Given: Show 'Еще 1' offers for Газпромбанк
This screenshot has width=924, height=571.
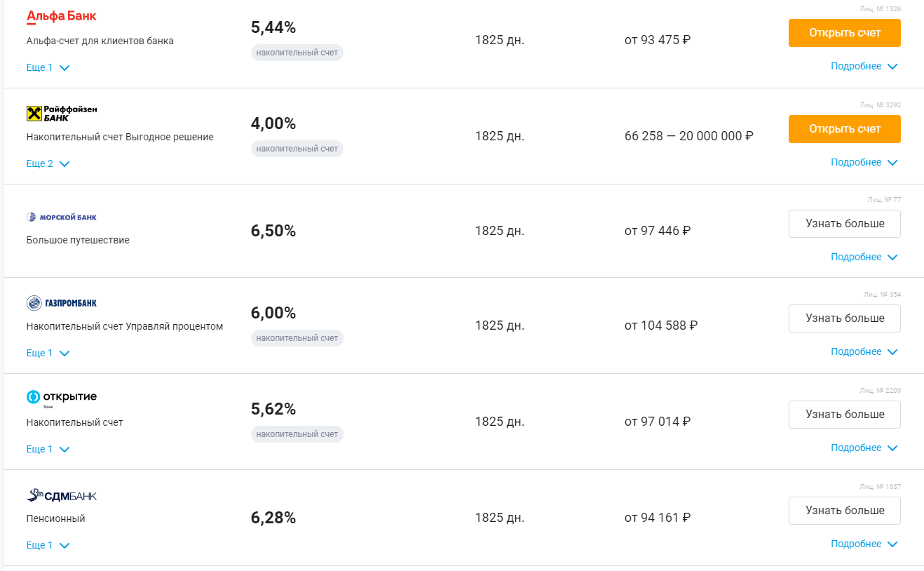Looking at the screenshot, I should 48,354.
